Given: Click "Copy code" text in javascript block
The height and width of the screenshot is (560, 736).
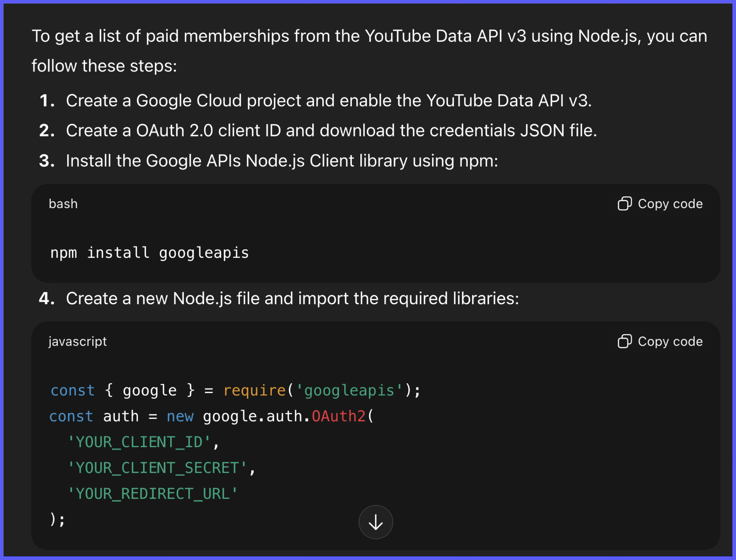Looking at the screenshot, I should point(670,341).
